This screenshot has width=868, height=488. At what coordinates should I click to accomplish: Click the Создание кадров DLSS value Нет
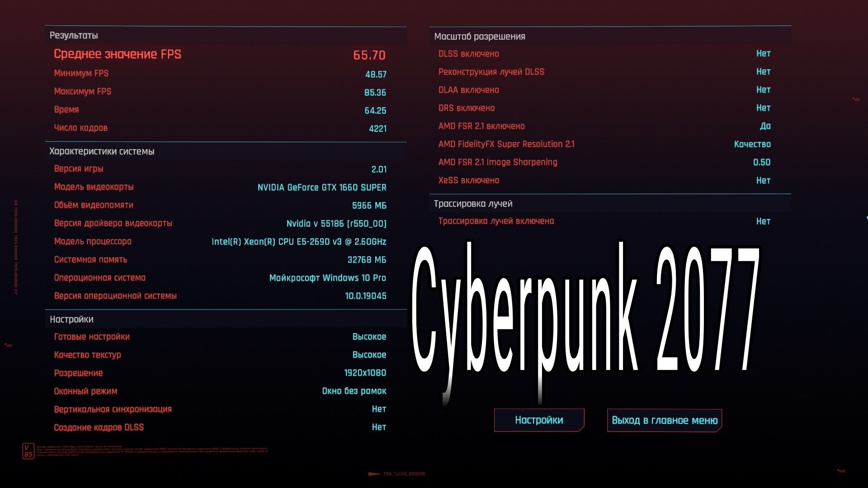pos(379,427)
